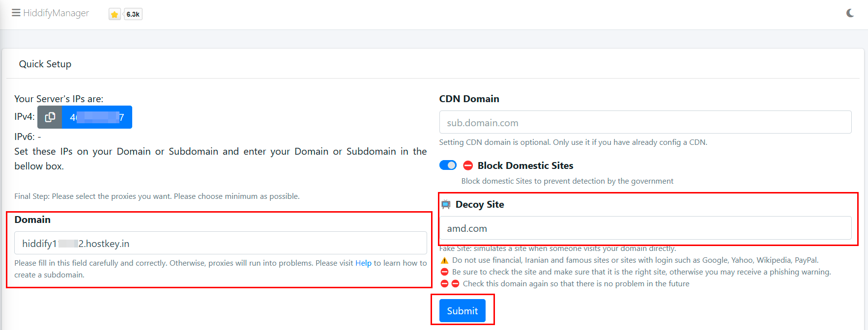Click the red no-entry icon beside Block Domestic Sites
Viewport: 868px width, 330px height.
pos(468,165)
